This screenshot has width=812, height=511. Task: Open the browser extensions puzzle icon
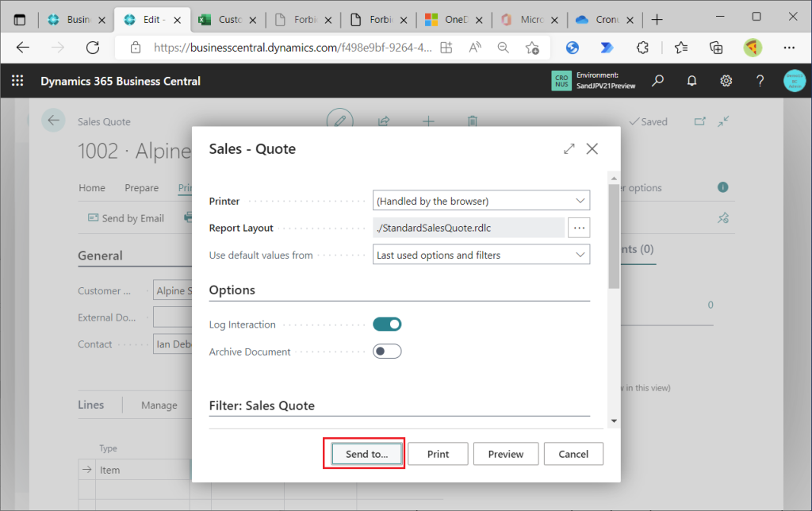coord(642,48)
